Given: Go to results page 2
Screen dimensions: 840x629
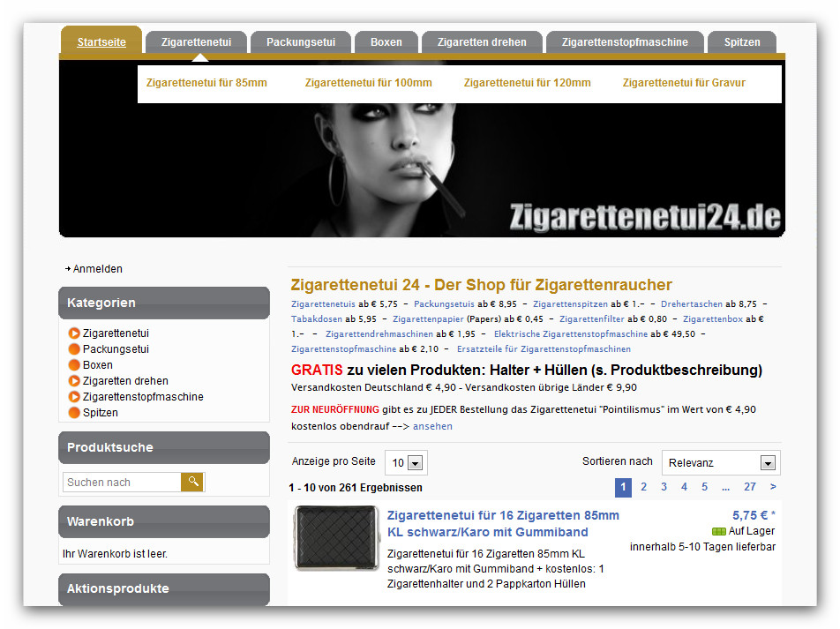Looking at the screenshot, I should click(x=643, y=486).
